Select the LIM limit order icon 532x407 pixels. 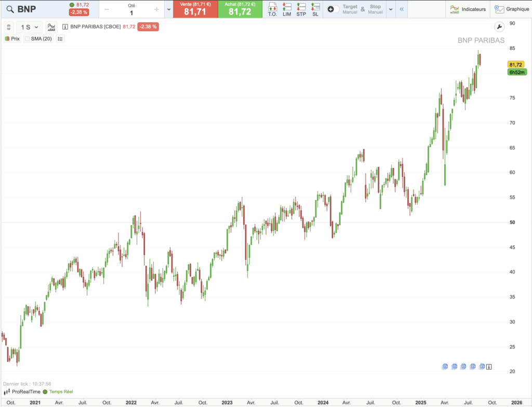point(286,9)
